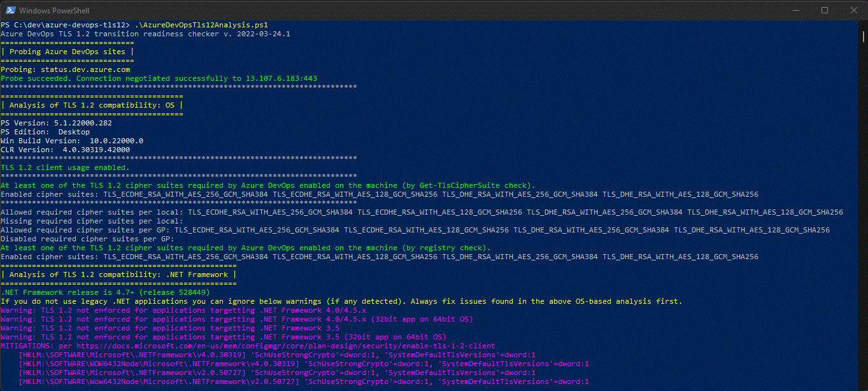The image size is (868, 391).
Task: Click the PowerShell icon in title bar
Action: tap(11, 10)
